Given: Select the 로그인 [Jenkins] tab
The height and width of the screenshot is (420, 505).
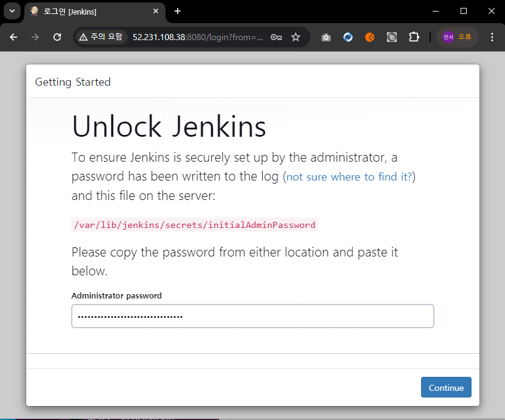Looking at the screenshot, I should coord(95,12).
